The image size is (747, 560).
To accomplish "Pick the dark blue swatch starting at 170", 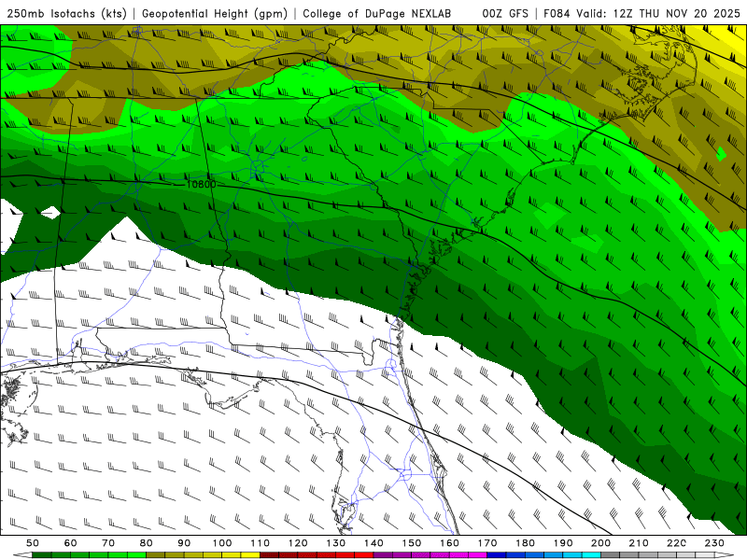I will coord(497,555).
